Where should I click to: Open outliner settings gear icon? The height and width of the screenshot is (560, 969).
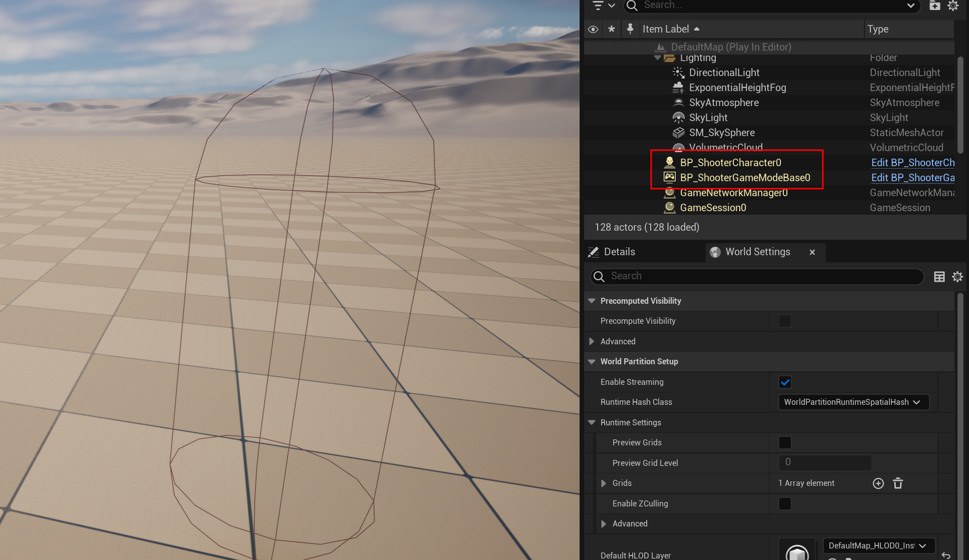coord(953,6)
